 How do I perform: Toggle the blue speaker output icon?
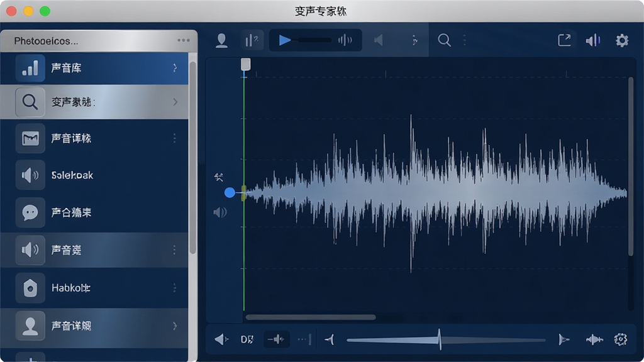click(x=593, y=40)
